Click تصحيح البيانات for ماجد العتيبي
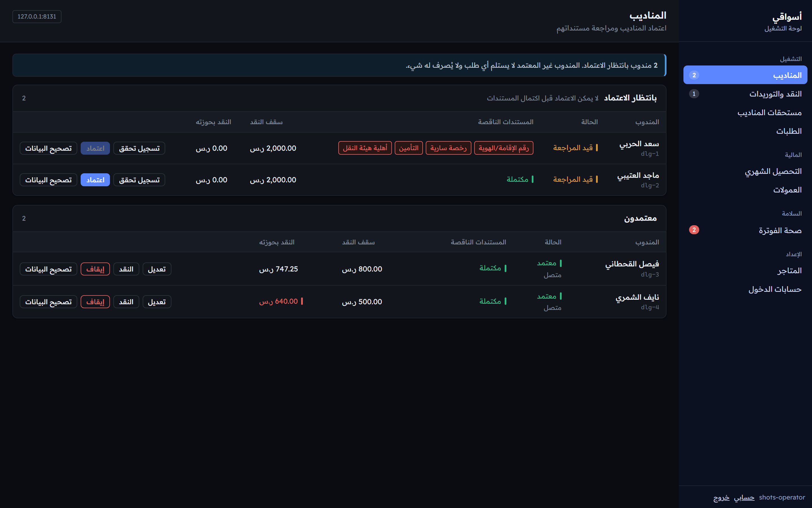This screenshot has width=812, height=508. (48, 180)
